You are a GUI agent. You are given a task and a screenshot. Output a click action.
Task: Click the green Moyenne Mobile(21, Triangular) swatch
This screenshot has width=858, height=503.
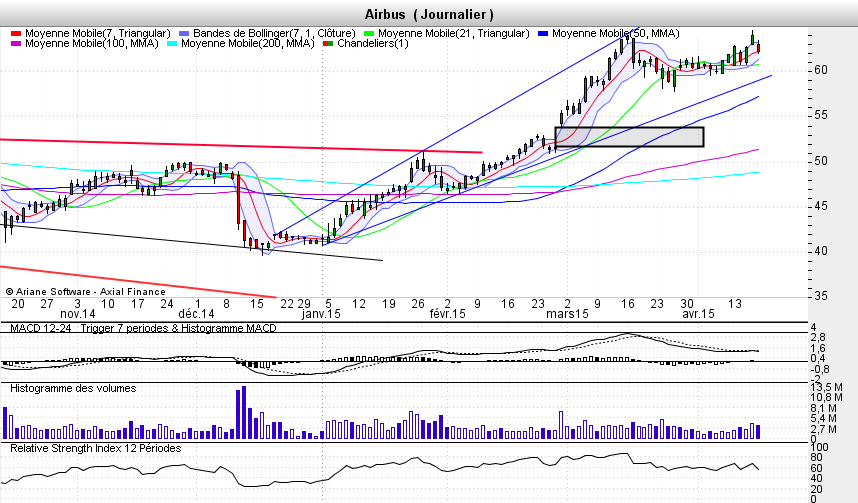(x=369, y=34)
